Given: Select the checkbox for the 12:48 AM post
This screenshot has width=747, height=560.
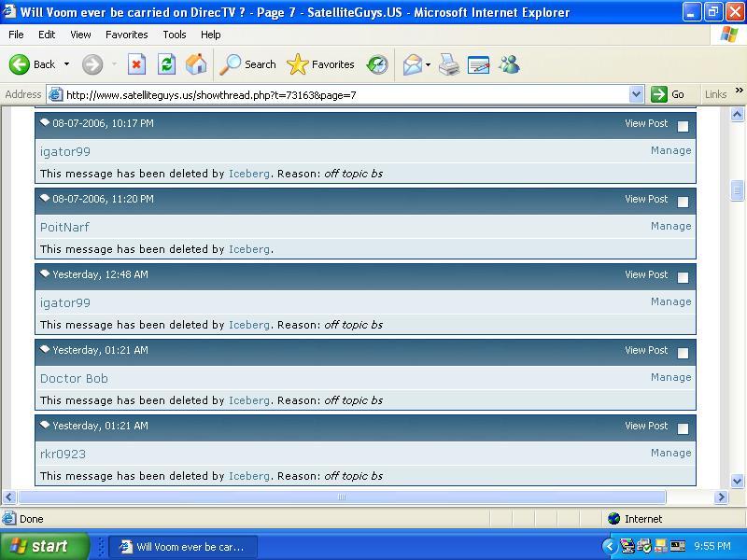Looking at the screenshot, I should 683,277.
